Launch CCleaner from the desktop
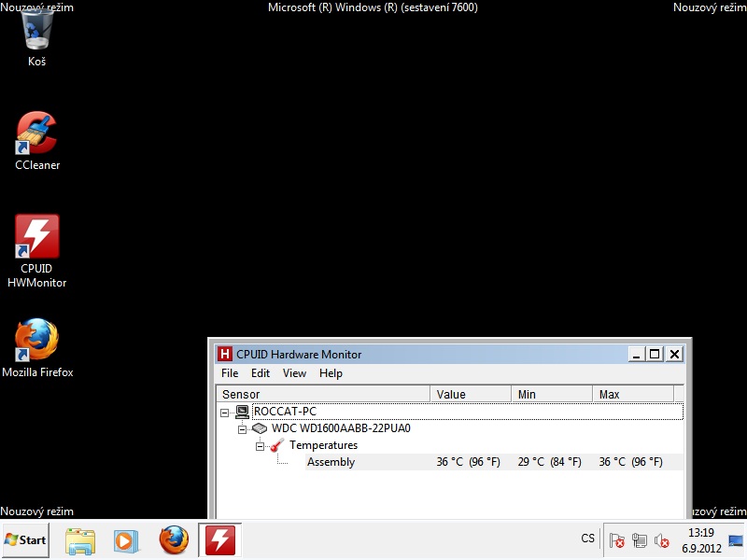This screenshot has height=560, width=747. pos(36,141)
